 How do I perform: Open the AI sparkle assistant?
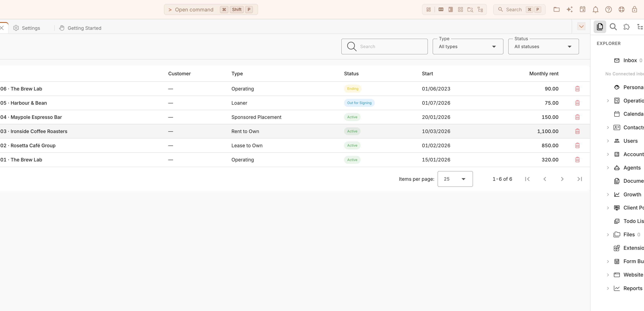point(569,9)
